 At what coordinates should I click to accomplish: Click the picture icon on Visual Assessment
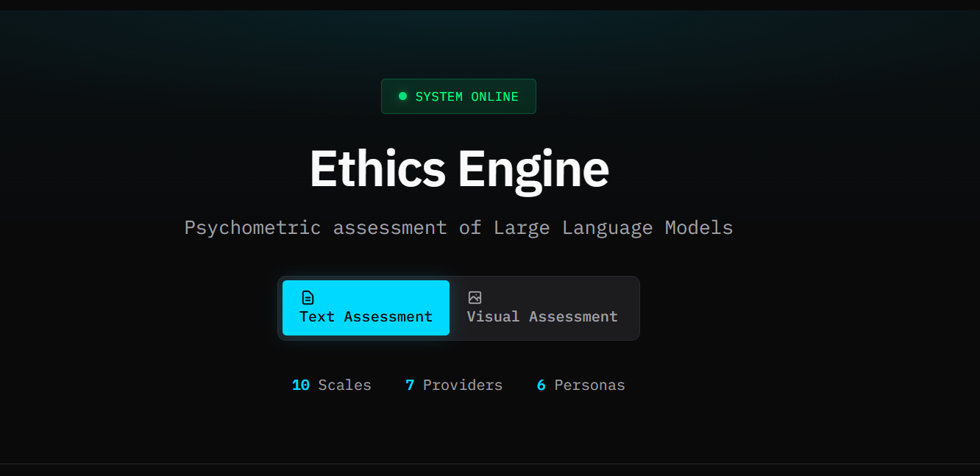point(475,297)
